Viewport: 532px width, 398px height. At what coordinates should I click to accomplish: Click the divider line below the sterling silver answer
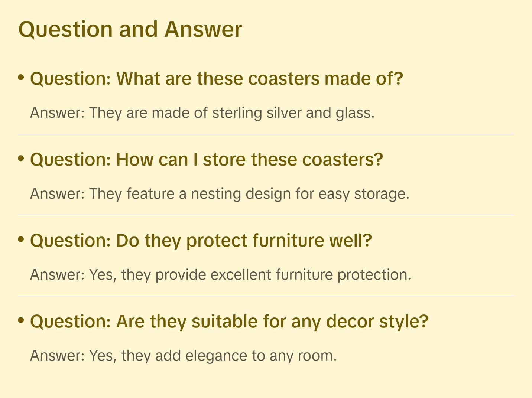[266, 134]
